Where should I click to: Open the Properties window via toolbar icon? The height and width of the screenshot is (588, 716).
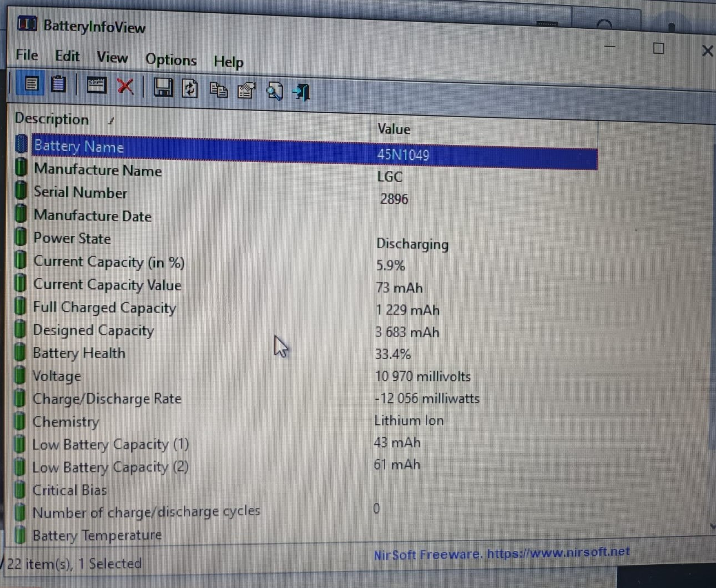click(246, 90)
